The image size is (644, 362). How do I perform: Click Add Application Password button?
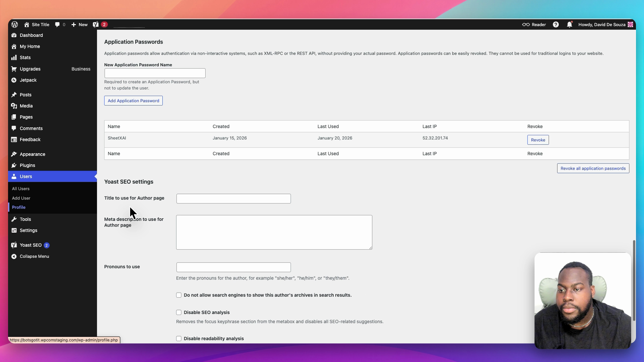click(x=133, y=101)
